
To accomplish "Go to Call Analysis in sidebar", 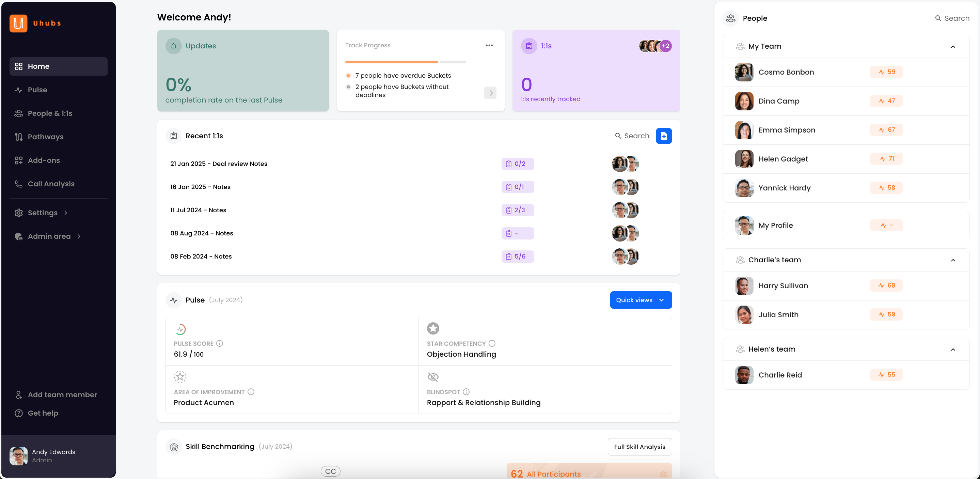I will pyautogui.click(x=51, y=184).
